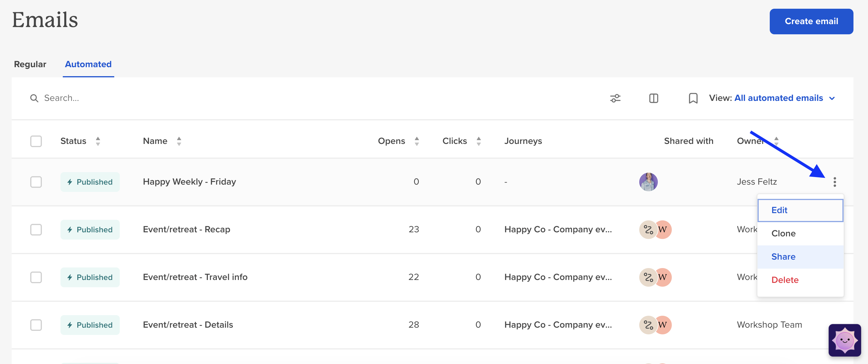The image size is (868, 364).
Task: Open the Event/retreat - Travel info email
Action: [195, 277]
